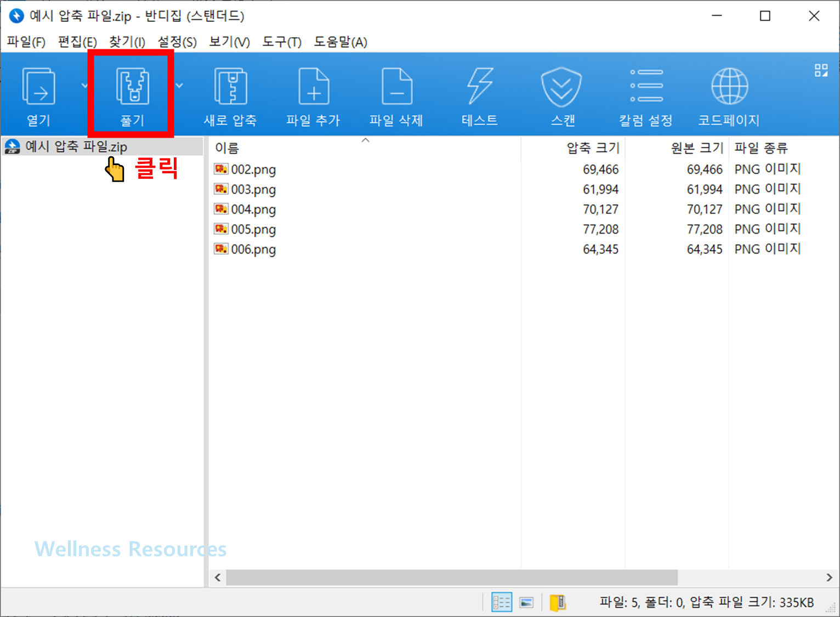This screenshot has width=840, height=617.
Task: Click the icon of 003.png
Action: point(221,189)
